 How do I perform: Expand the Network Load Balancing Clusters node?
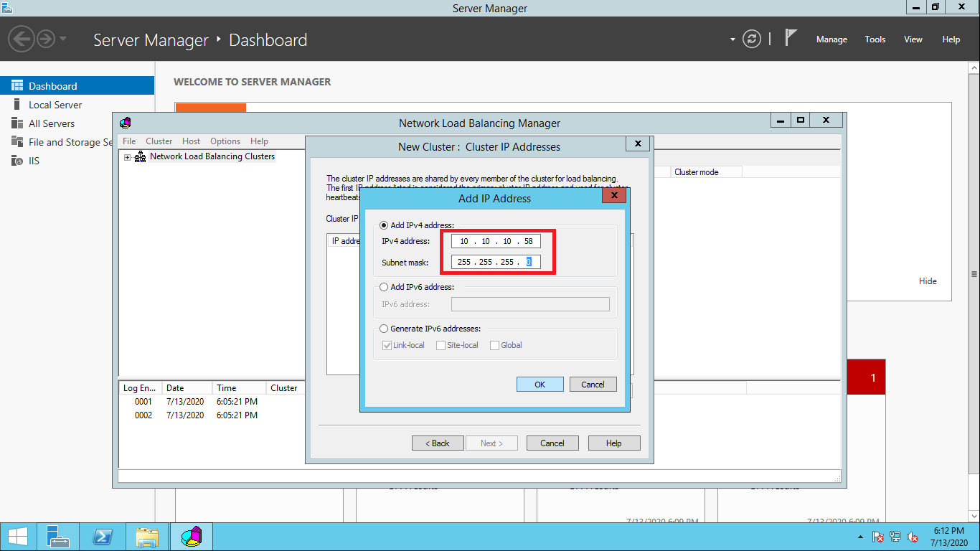(127, 157)
